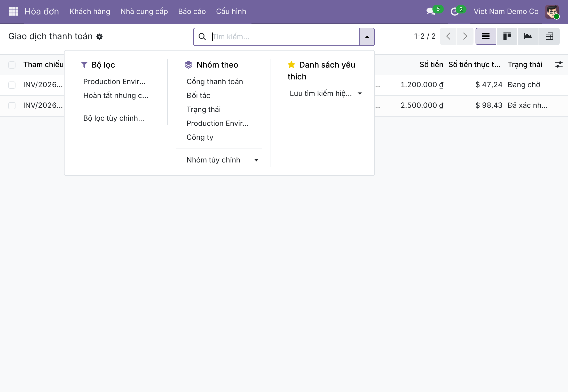Image resolution: width=568 pixels, height=392 pixels.
Task: Click the $ 98,43 amount cell
Action: 489,105
